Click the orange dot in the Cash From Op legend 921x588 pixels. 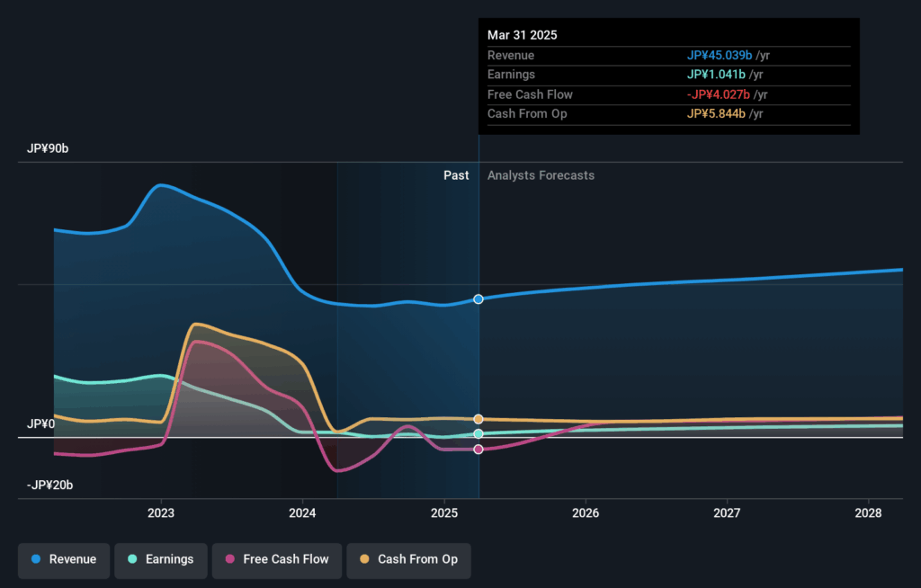(x=364, y=559)
